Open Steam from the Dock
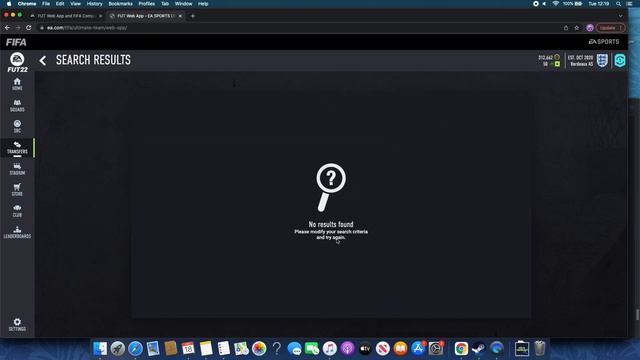Image resolution: width=640 pixels, height=360 pixels. pyautogui.click(x=479, y=348)
